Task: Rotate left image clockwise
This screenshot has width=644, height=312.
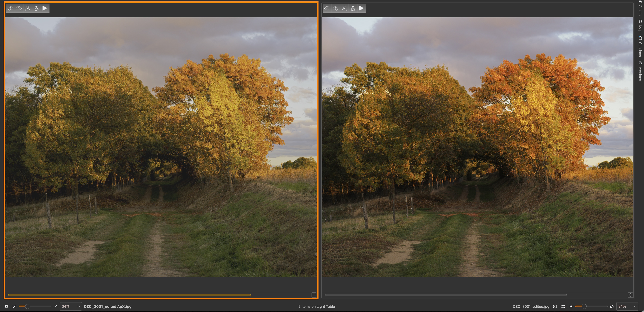Action: coord(19,8)
